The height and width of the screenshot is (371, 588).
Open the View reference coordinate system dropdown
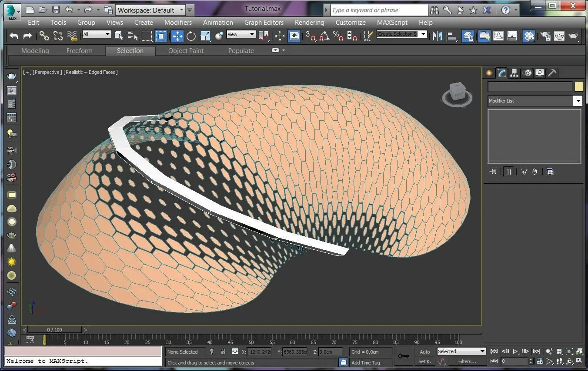pos(241,34)
